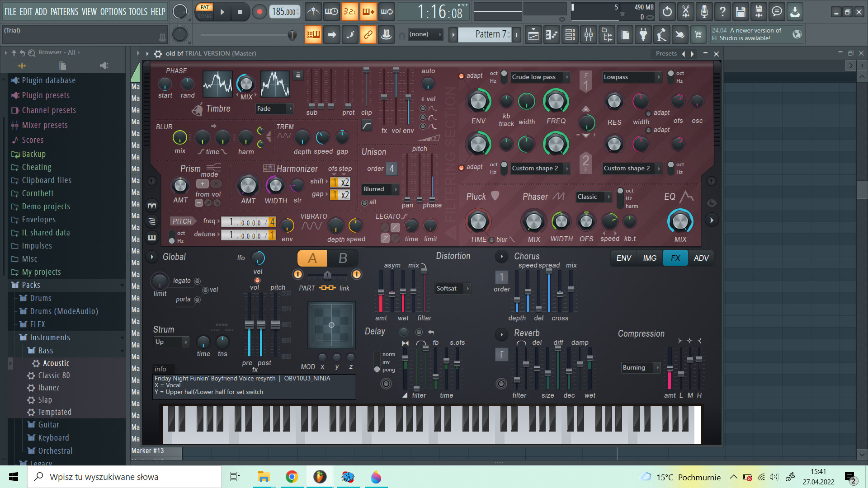Click the Stop button in transport

240,12
